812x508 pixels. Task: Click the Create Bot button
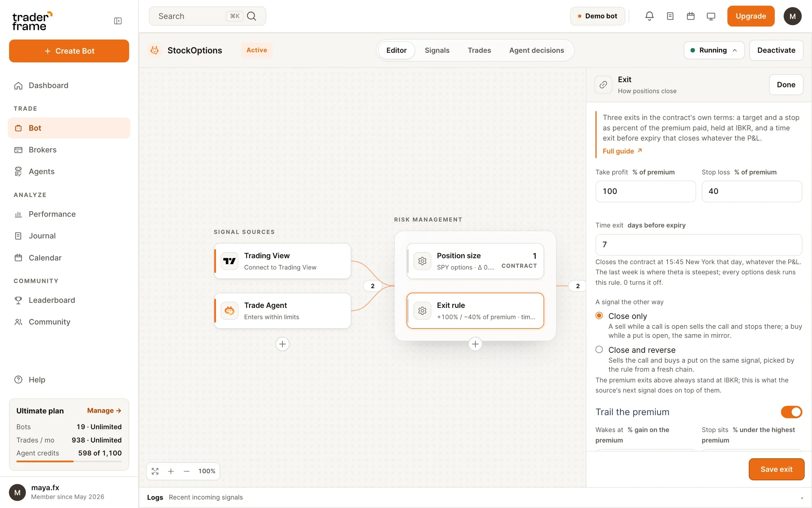(x=69, y=51)
